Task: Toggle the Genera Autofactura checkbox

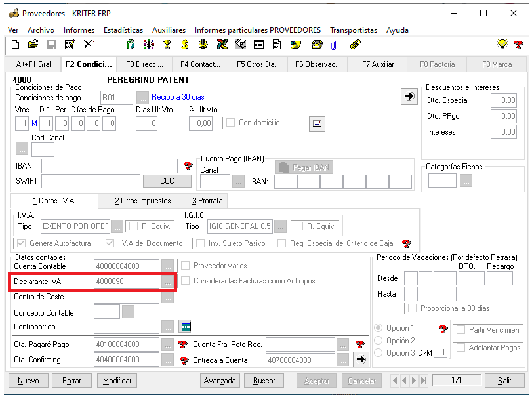Action: 22,243
